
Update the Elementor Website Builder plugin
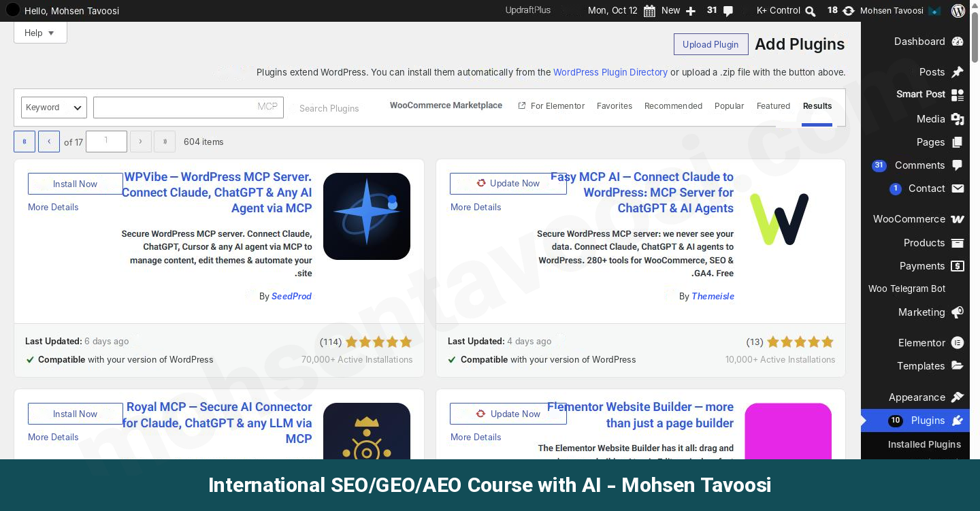508,414
